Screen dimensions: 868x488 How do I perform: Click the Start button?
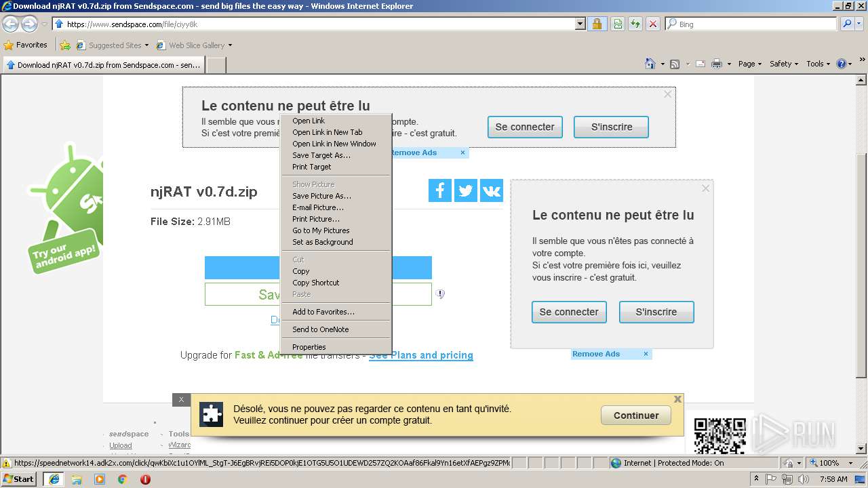(18, 479)
